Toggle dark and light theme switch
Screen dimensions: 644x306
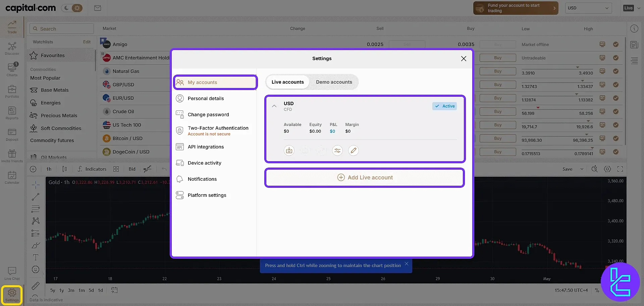(x=72, y=8)
